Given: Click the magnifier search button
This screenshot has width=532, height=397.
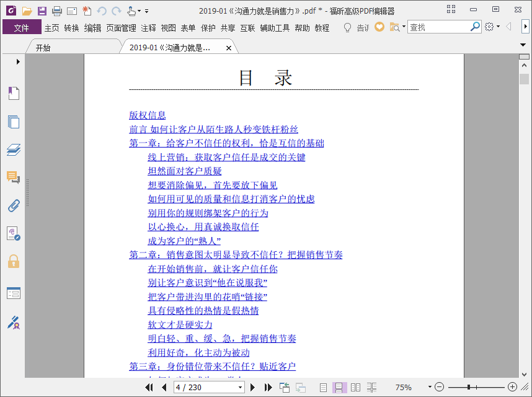Looking at the screenshot, I should pos(475,27).
